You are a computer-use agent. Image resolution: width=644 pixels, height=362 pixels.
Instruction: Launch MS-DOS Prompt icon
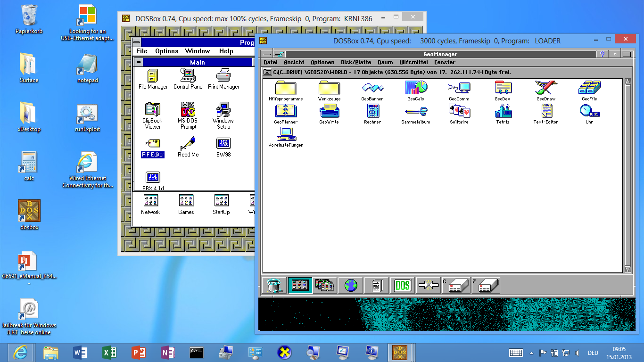(x=188, y=116)
